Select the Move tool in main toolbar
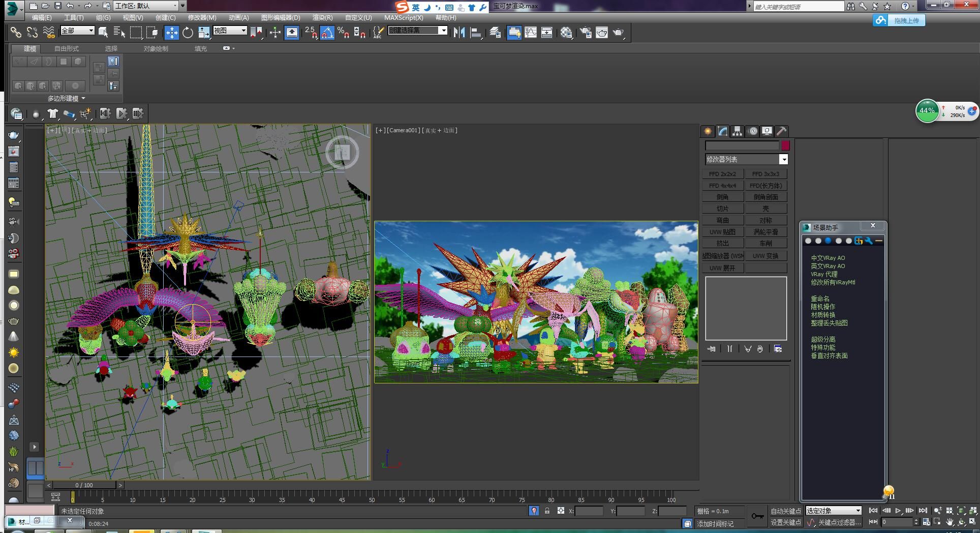The width and height of the screenshot is (980, 533). coord(171,33)
